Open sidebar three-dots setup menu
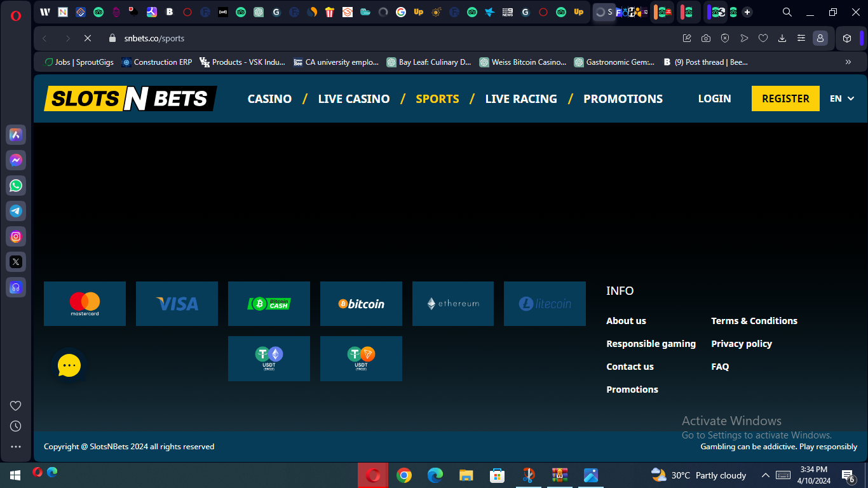The width and height of the screenshot is (868, 488). (16, 447)
